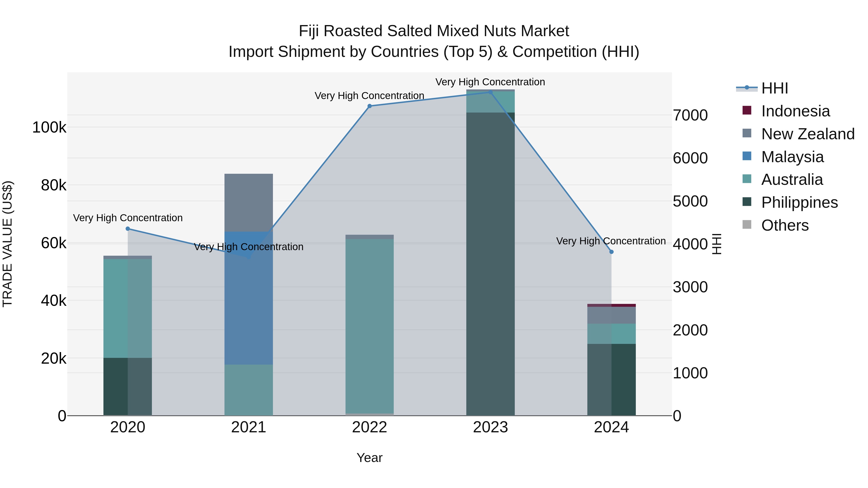
Task: Click the 2024 Very High Concentration annotation
Action: point(611,241)
